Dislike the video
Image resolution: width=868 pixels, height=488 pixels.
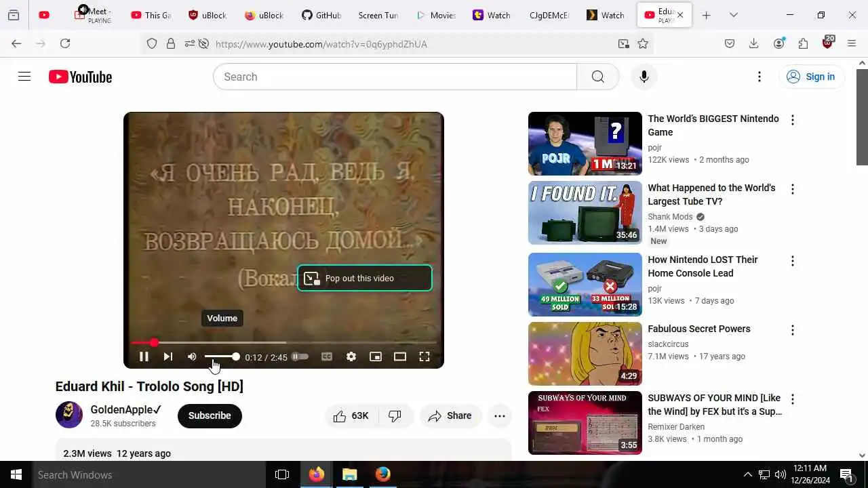(395, 415)
